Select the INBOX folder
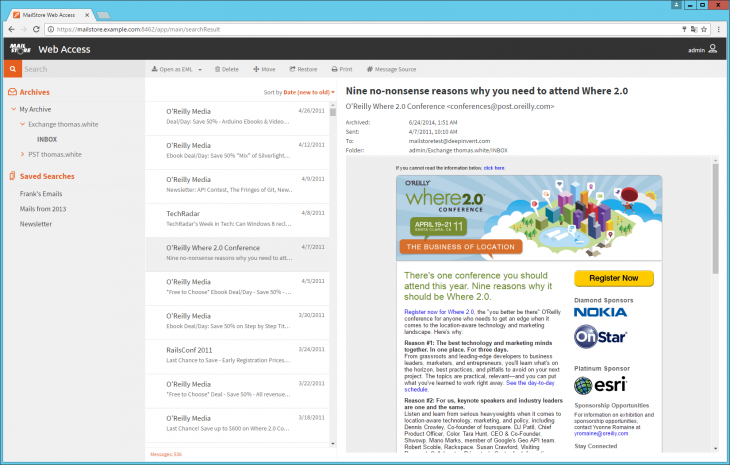Screen dimensions: 730x465 (x=47, y=139)
